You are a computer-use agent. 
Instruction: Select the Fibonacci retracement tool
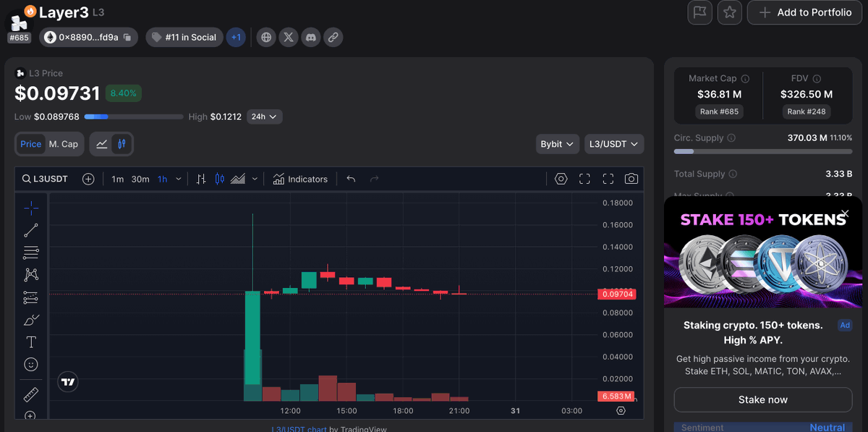pyautogui.click(x=31, y=253)
